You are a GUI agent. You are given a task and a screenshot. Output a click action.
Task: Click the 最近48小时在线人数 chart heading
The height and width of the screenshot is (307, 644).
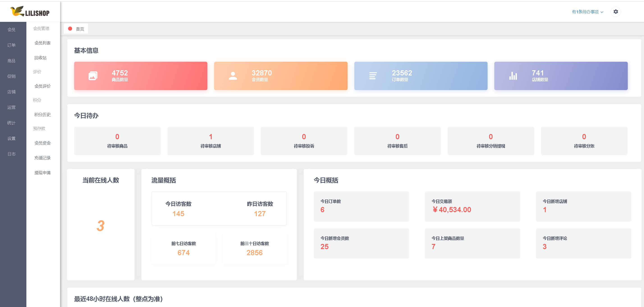pos(118,299)
